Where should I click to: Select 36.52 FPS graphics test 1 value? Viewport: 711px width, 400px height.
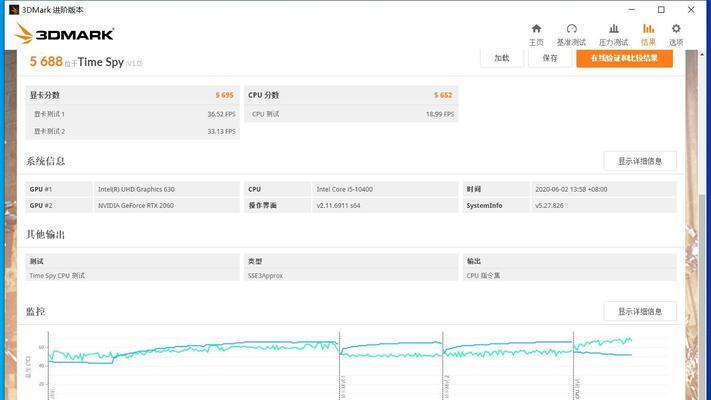pyautogui.click(x=221, y=114)
